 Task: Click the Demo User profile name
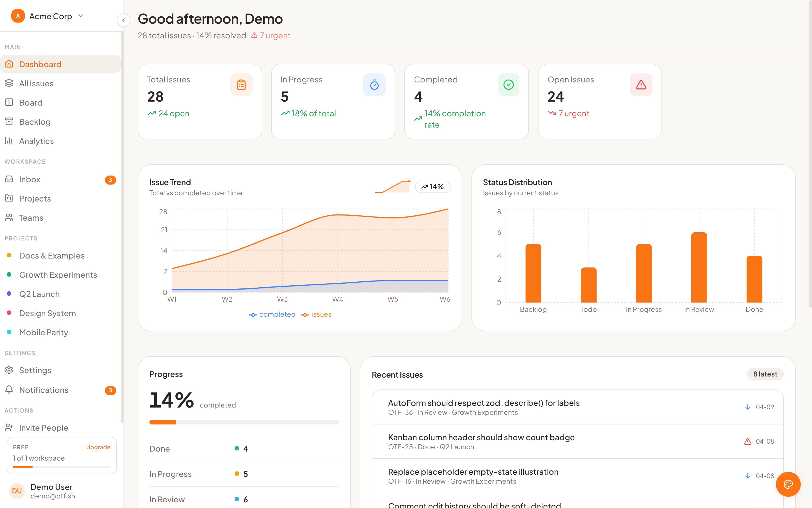tap(51, 487)
